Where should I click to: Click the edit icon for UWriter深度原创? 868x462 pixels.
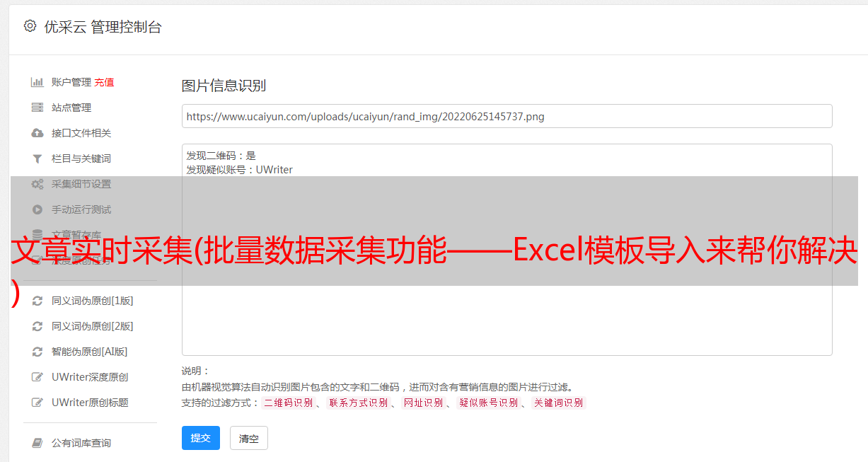[37, 377]
